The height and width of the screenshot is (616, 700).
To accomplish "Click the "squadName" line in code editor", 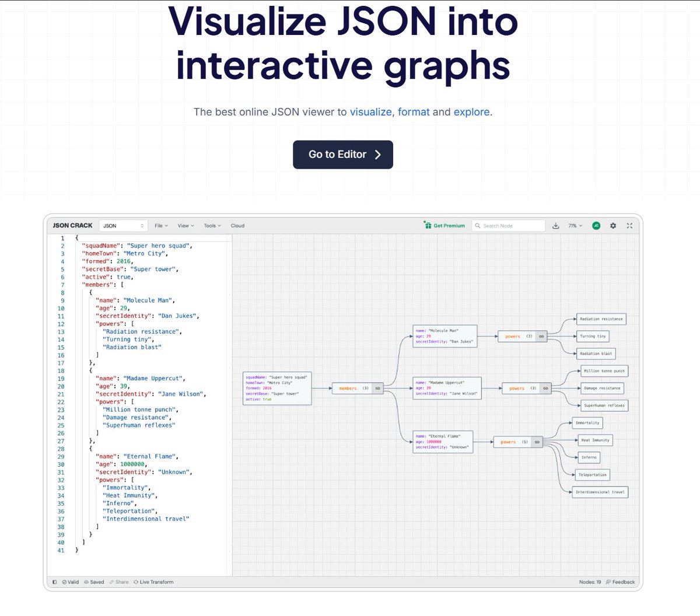I will pyautogui.click(x=137, y=246).
